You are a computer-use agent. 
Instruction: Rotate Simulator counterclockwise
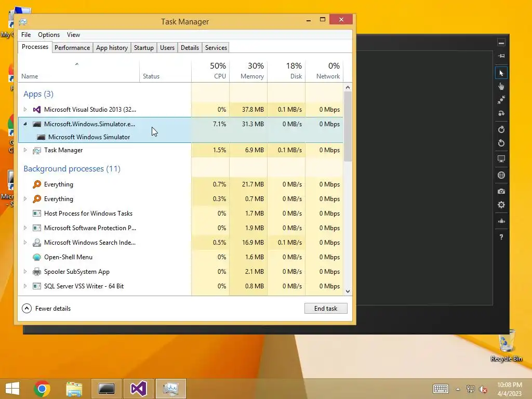coord(501,143)
